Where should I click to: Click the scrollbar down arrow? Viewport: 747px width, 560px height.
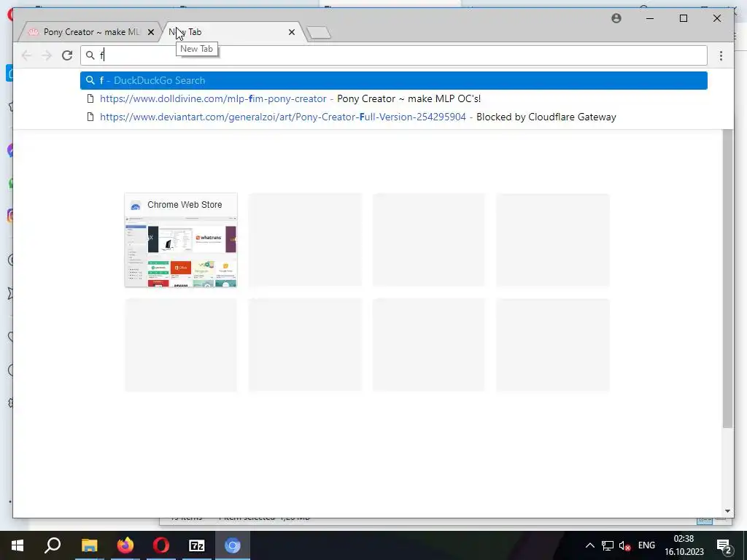727,511
